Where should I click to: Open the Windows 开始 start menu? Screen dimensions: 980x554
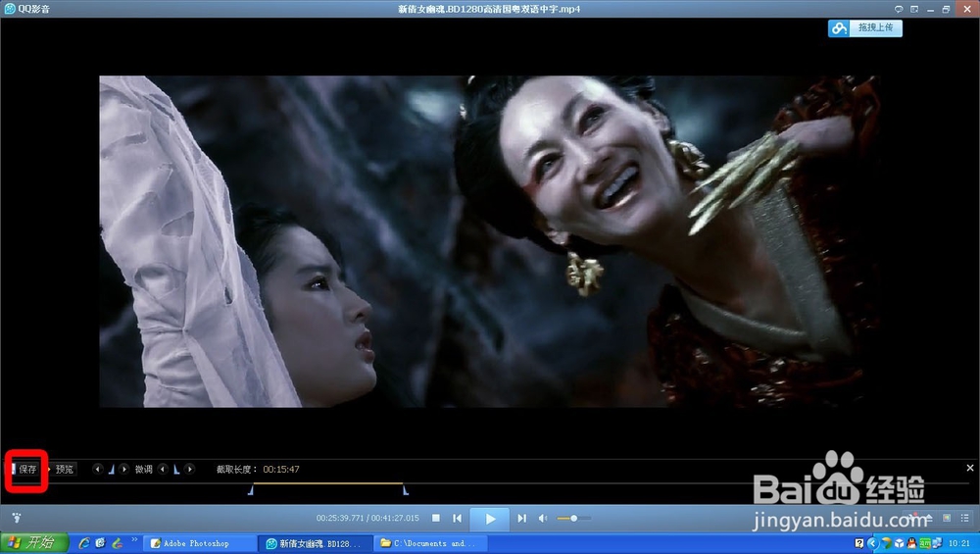click(x=33, y=542)
